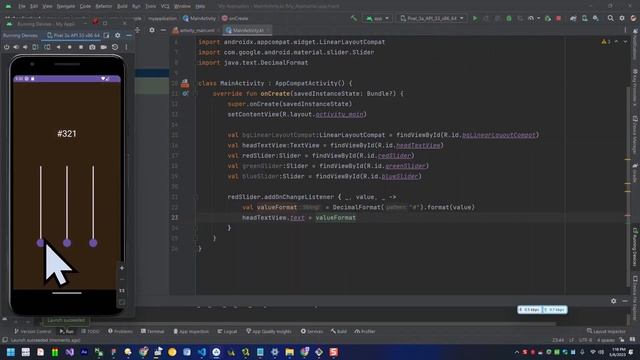Image resolution: width=640 pixels, height=360 pixels.
Task: Open the Edit menu
Action: pyautogui.click(x=34, y=6)
